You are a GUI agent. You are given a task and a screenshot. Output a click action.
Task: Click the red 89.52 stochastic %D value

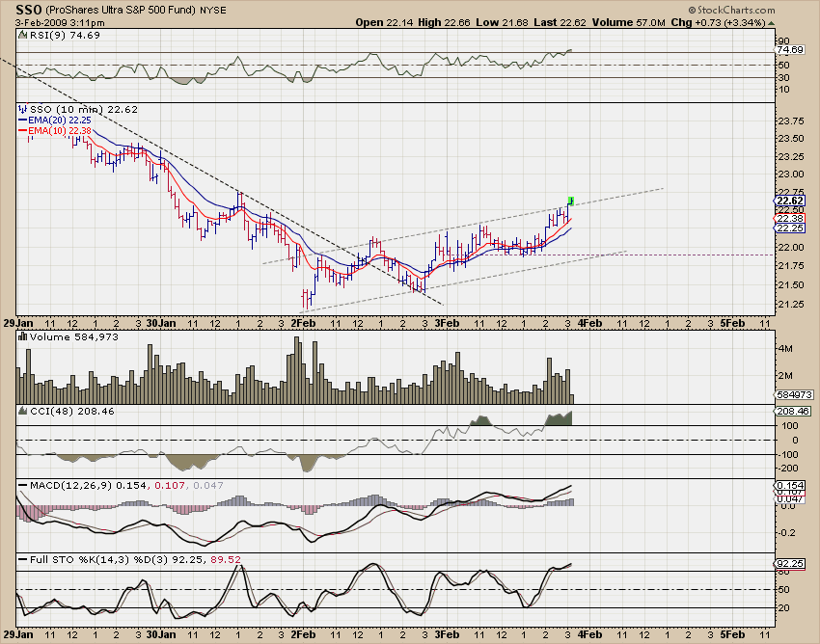click(x=226, y=559)
